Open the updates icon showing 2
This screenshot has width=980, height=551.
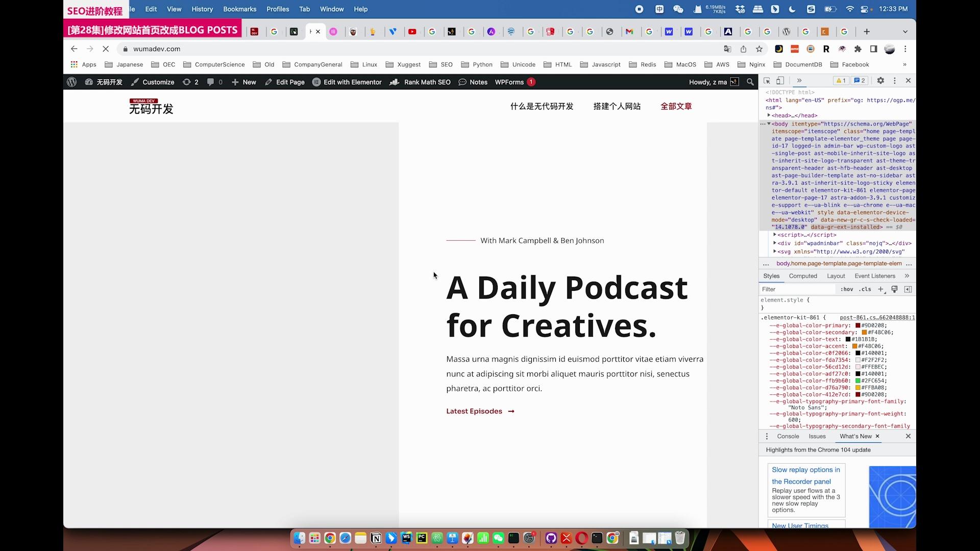point(190,82)
